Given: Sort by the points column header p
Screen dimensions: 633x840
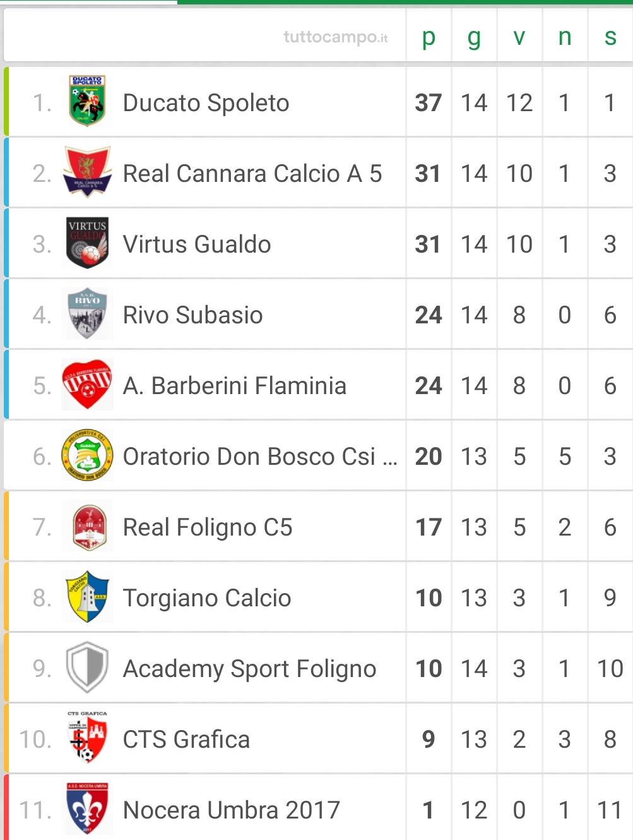Looking at the screenshot, I should coord(429,37).
